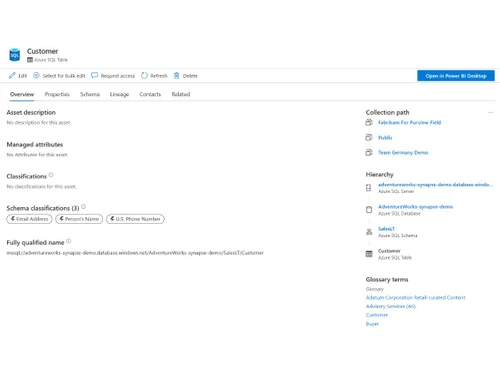The width and height of the screenshot is (500, 375).
Task: Click the Azure SQL Table type icon under title
Action: pos(30,60)
